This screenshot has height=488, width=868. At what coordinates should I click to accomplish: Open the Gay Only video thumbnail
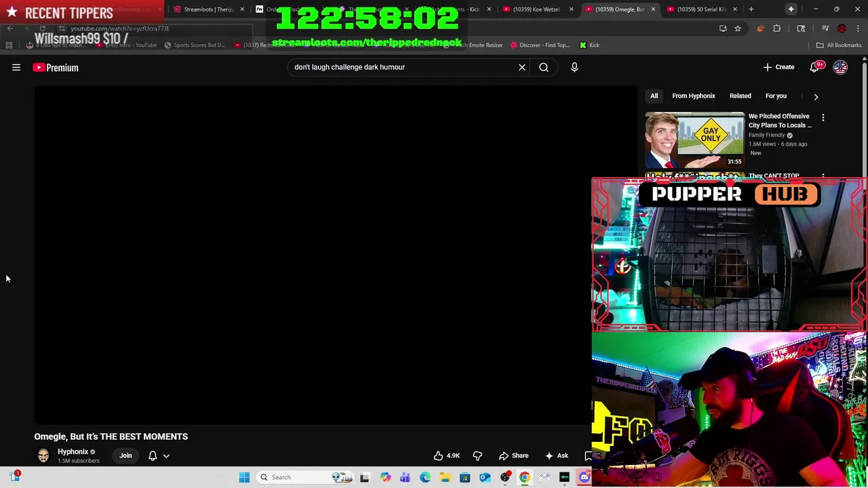(x=694, y=140)
